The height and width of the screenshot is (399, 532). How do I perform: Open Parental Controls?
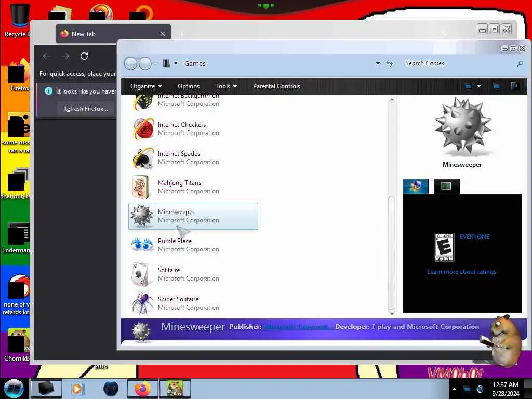click(276, 86)
